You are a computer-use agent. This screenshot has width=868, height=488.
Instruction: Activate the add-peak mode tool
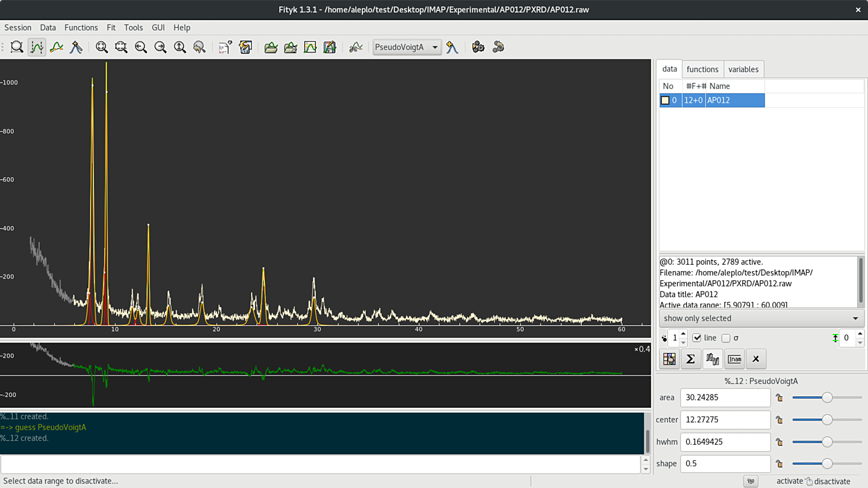tap(76, 47)
